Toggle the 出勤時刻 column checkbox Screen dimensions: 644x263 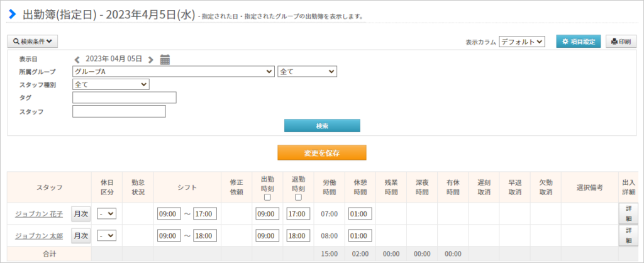tap(267, 197)
